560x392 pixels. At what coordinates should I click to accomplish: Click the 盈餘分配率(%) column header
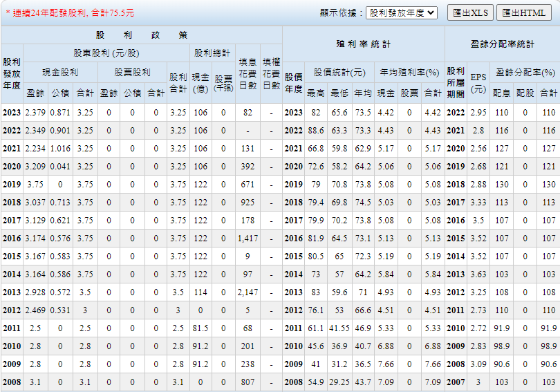click(525, 71)
